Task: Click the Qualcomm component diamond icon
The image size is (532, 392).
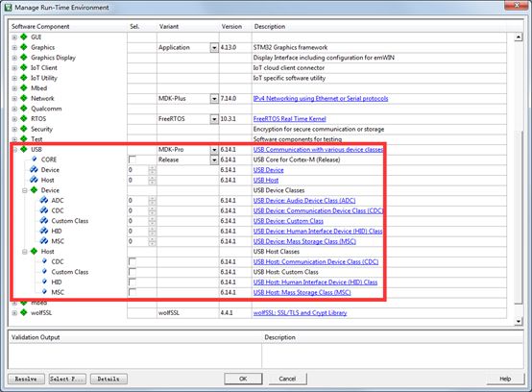Action: point(23,108)
